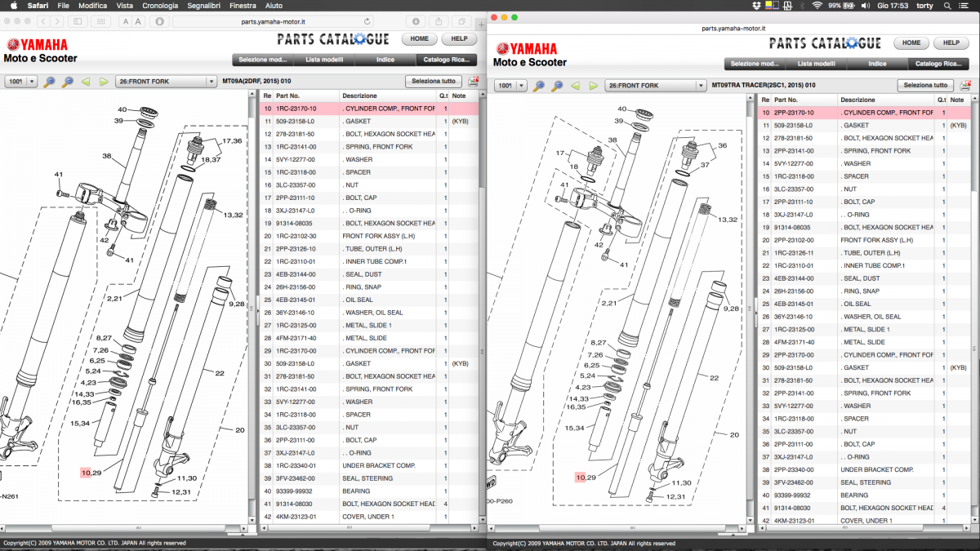
Task: Click Seleziona tutto in right window
Action: pos(925,85)
